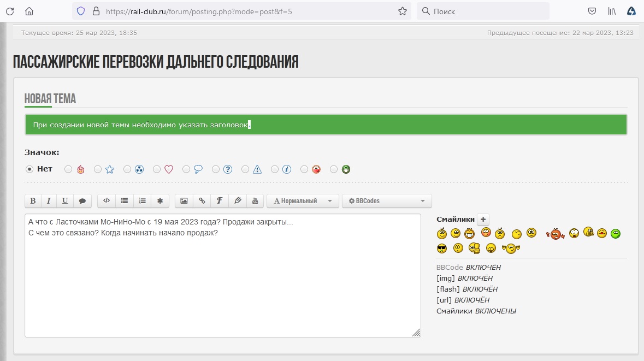Insert code tag from editor toolbar

[x=107, y=201]
